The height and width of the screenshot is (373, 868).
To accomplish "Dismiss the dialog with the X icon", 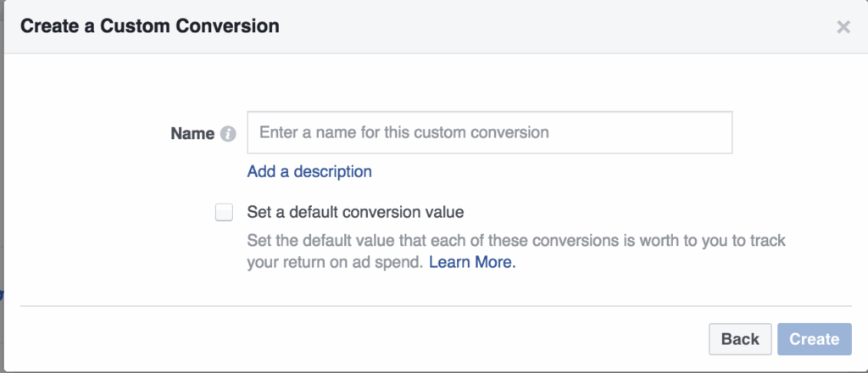I will [843, 27].
